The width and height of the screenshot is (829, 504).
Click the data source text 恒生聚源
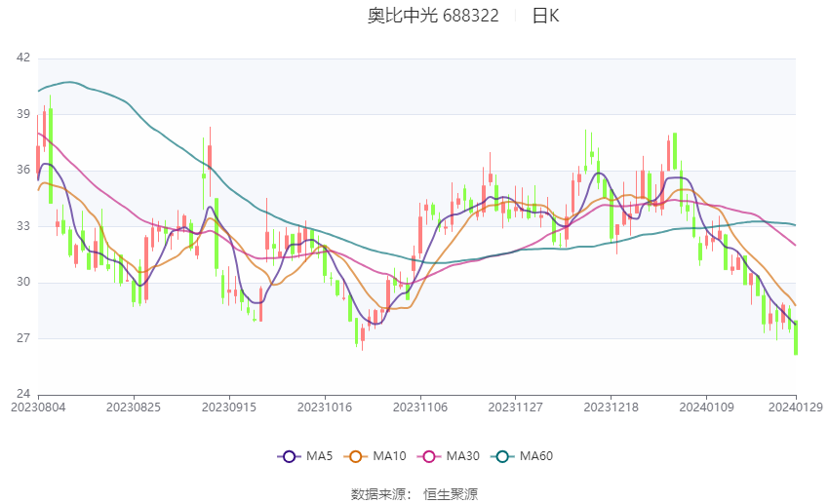click(x=451, y=494)
